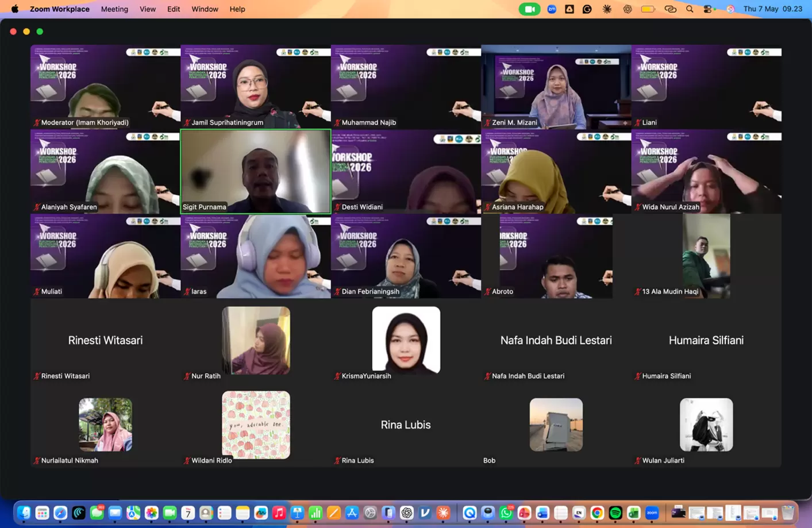The image size is (812, 528).
Task: Open the Claude menu bar icon
Action: (607, 9)
